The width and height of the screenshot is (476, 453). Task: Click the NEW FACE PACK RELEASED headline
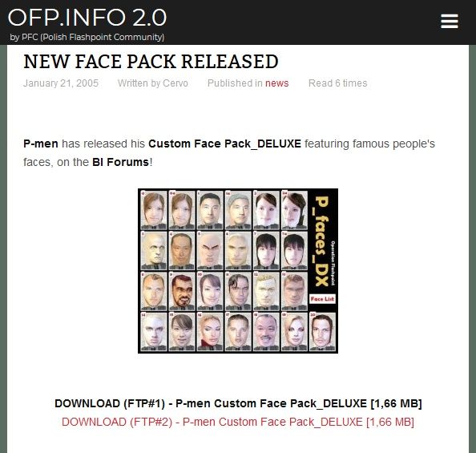[x=151, y=62]
